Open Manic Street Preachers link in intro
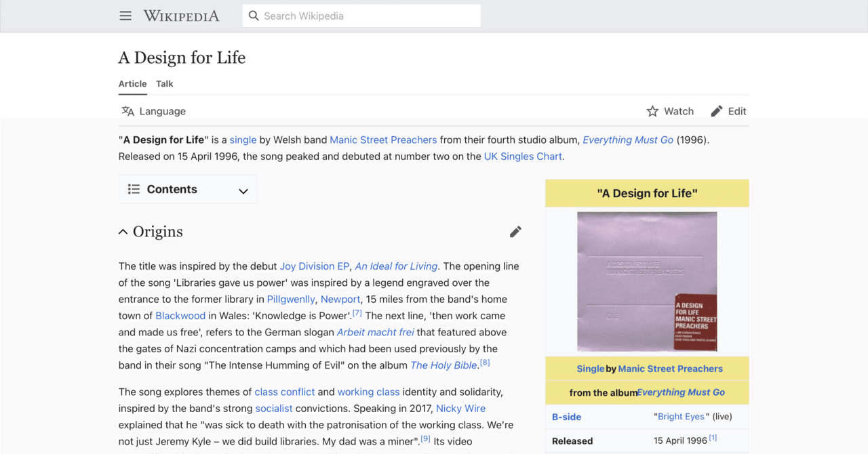The height and width of the screenshot is (454, 868). [383, 140]
